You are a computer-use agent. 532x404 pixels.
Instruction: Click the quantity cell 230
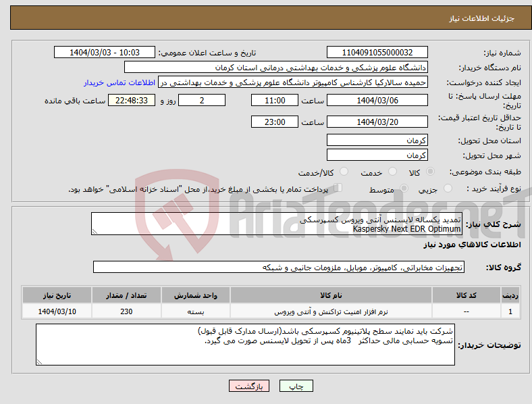coord(126,311)
